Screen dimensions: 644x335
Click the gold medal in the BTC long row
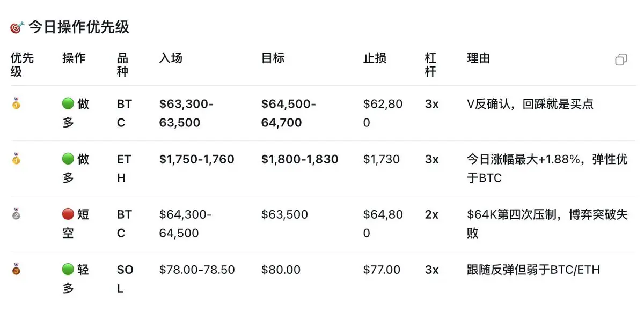pos(16,103)
